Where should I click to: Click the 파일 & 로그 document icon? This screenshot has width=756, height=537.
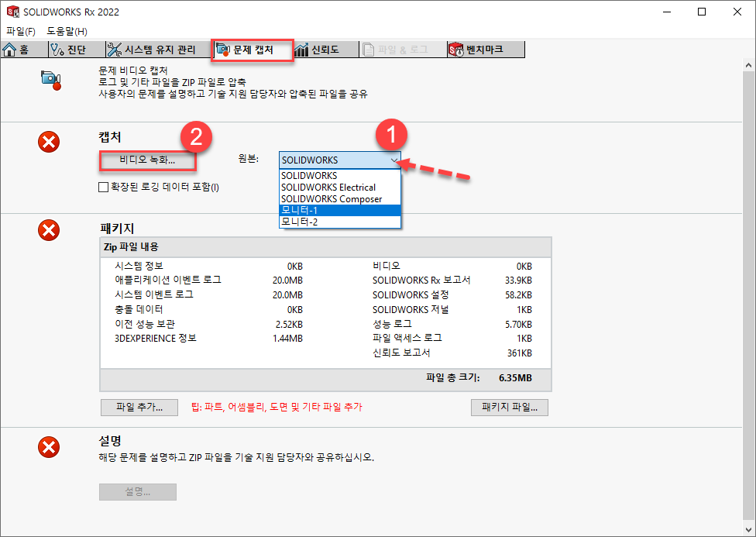coord(369,50)
